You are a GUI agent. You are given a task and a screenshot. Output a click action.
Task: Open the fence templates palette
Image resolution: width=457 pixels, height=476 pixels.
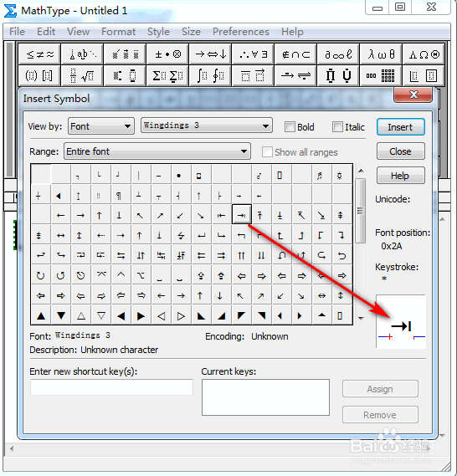tap(39, 75)
